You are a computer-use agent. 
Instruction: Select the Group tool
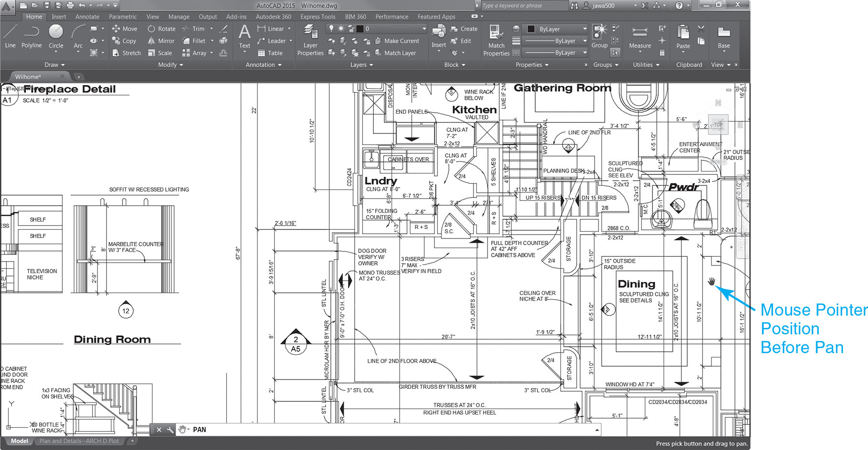point(599,36)
